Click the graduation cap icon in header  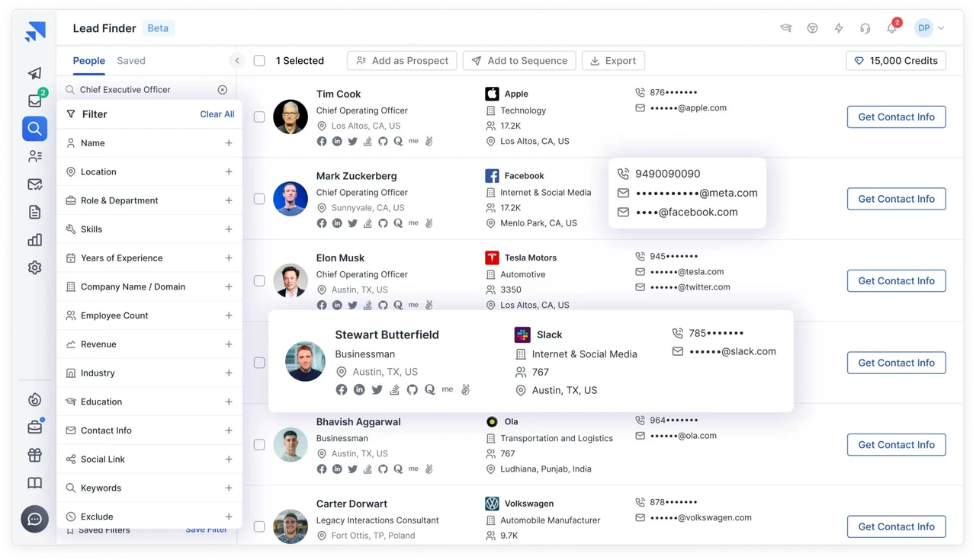coord(786,28)
